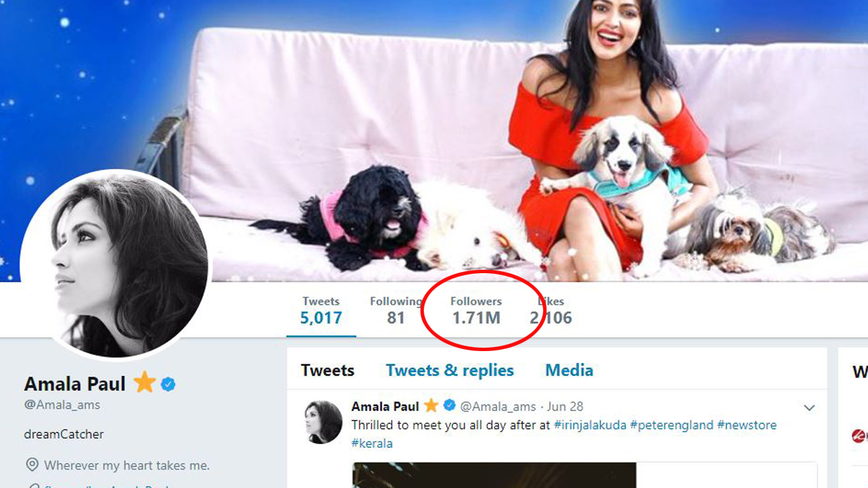Click the #newstore hashtag

pyautogui.click(x=747, y=425)
